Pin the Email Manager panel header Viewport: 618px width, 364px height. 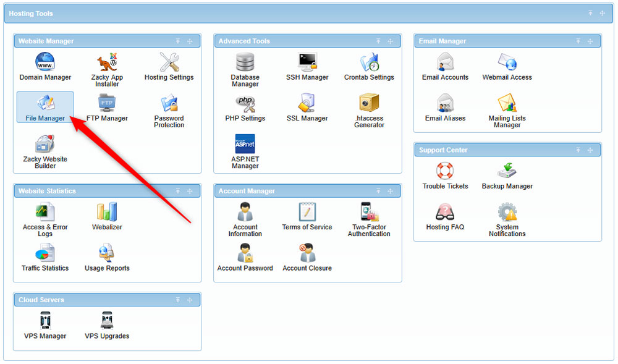pyautogui.click(x=578, y=41)
